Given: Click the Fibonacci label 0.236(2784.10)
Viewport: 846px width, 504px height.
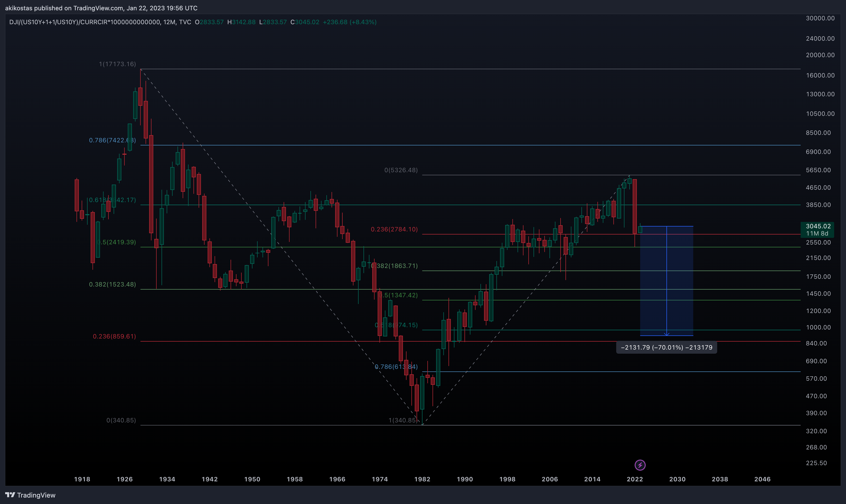Looking at the screenshot, I should pos(394,229).
